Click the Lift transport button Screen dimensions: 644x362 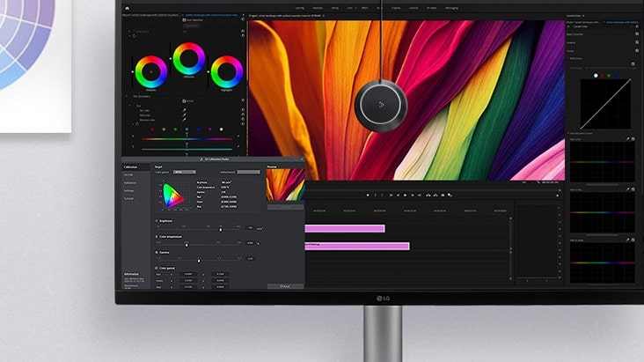[x=428, y=196]
